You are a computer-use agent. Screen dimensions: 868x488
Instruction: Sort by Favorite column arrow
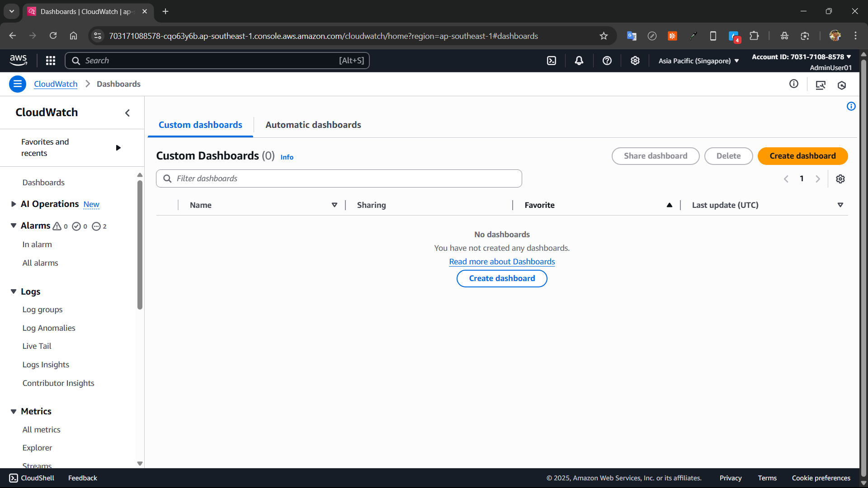click(670, 205)
